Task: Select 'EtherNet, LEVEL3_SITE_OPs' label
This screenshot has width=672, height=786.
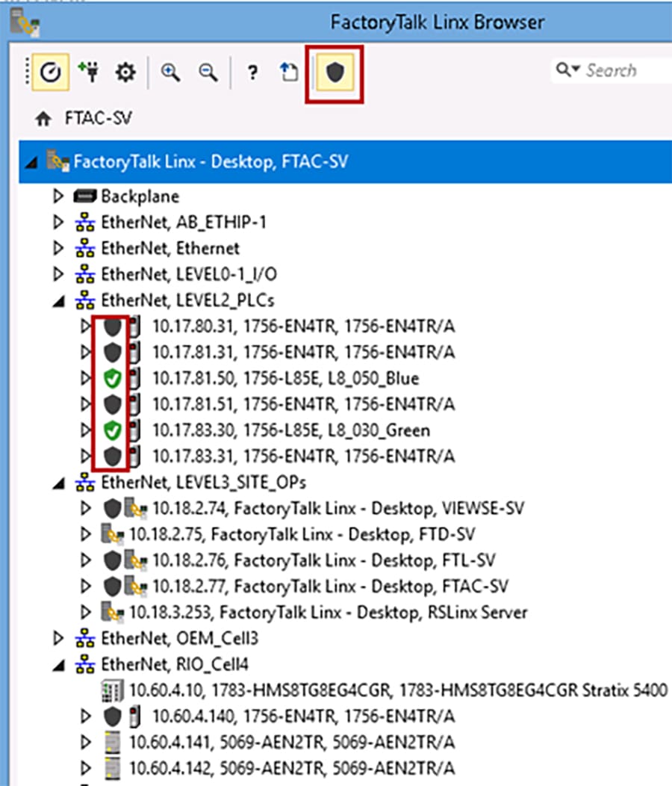Action: [203, 482]
